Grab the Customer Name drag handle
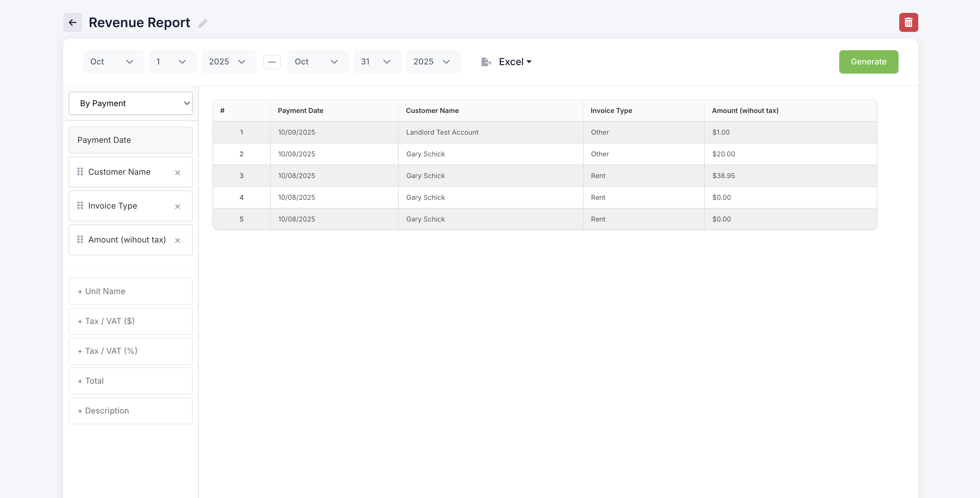This screenshot has width=980, height=498. pos(80,172)
